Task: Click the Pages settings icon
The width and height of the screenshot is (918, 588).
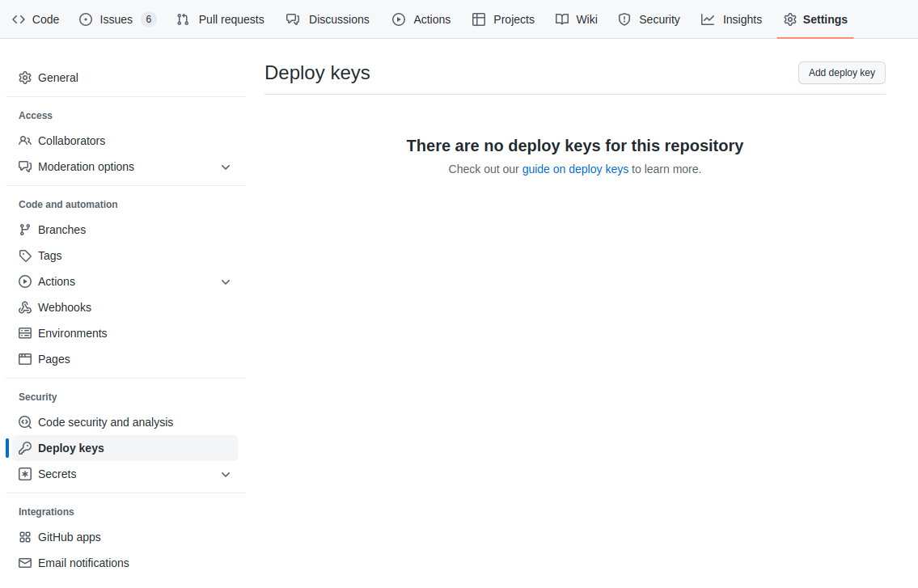Action: click(x=24, y=359)
